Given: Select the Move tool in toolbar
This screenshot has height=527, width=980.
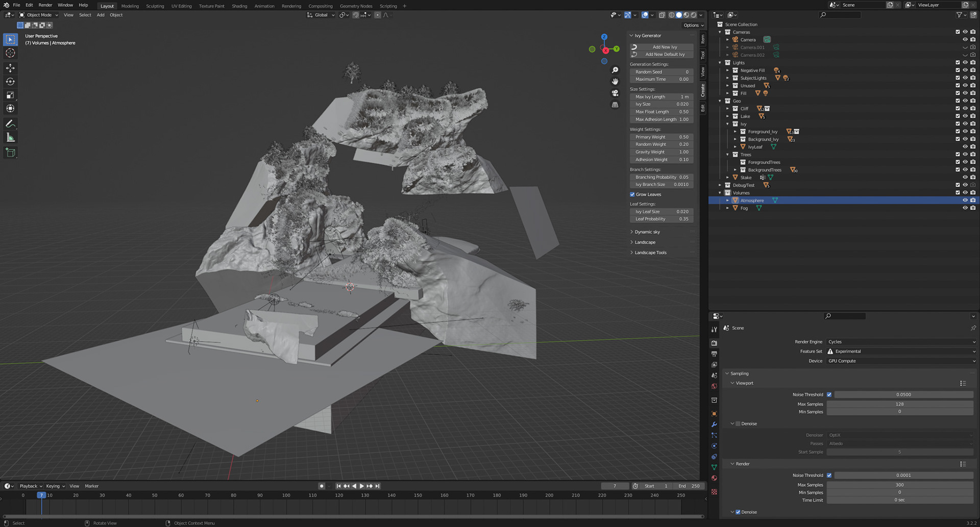Looking at the screenshot, I should [x=10, y=68].
